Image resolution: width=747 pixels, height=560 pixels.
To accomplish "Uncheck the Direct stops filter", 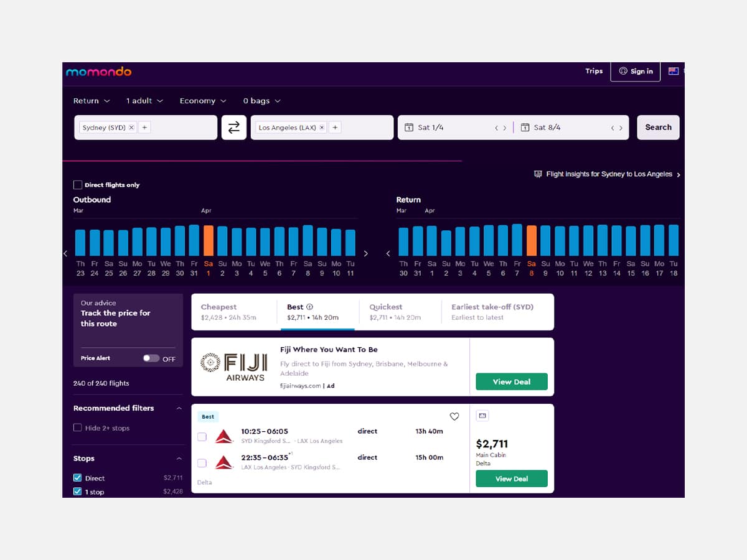I will [78, 478].
